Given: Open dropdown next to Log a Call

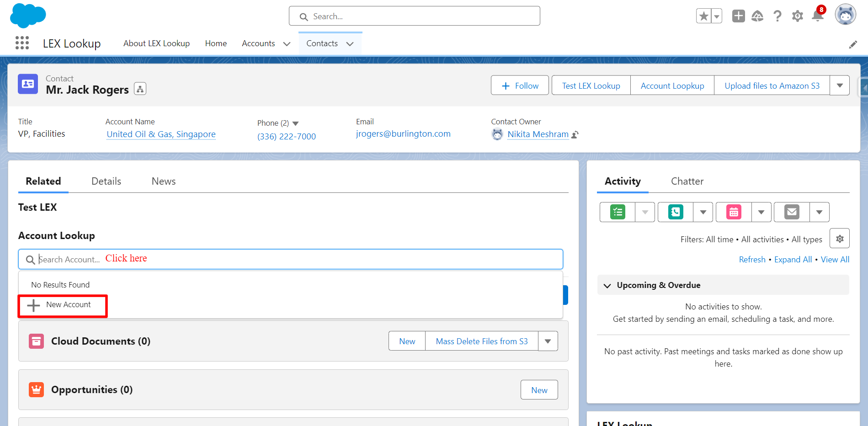Looking at the screenshot, I should coord(703,212).
